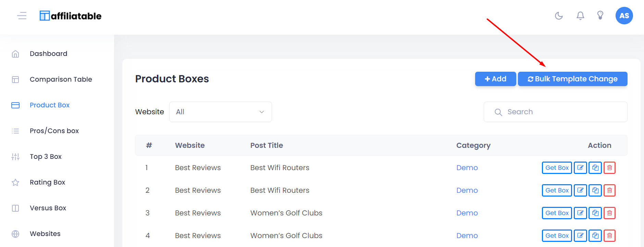Open Pros/Cons box section
The image size is (644, 247).
[54, 131]
